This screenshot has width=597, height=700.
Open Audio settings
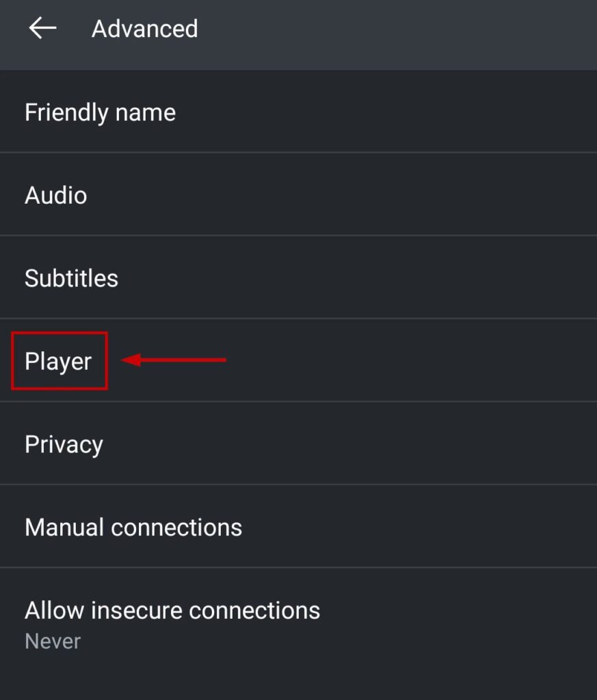point(56,196)
